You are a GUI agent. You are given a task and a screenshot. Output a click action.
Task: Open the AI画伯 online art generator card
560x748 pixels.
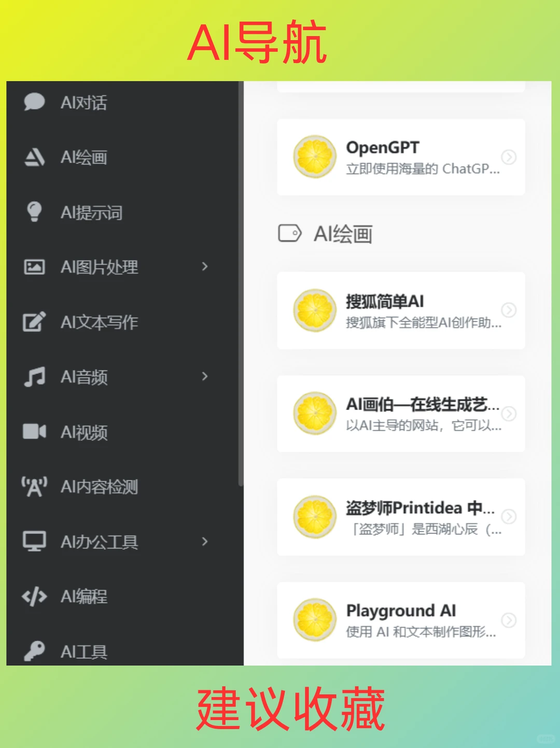pos(401,414)
